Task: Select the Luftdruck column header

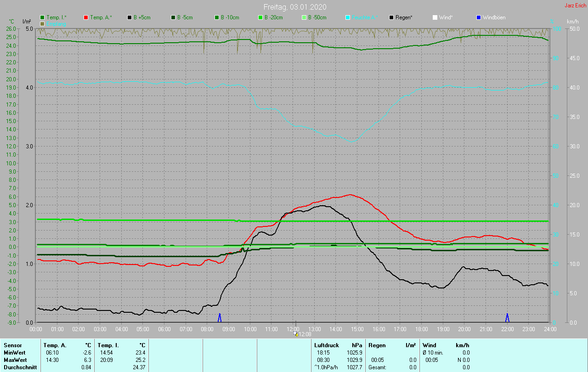Action: [x=327, y=345]
